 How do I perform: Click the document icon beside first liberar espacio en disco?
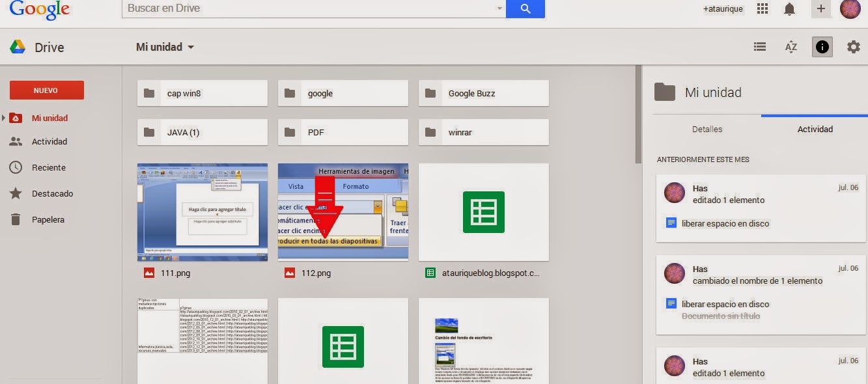coord(671,223)
